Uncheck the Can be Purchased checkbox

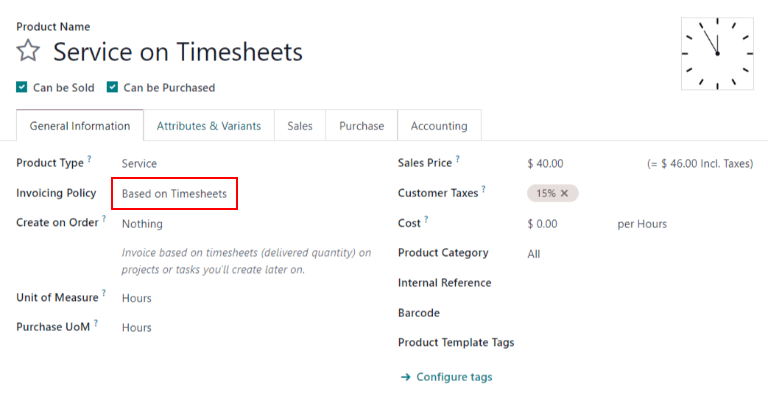113,87
